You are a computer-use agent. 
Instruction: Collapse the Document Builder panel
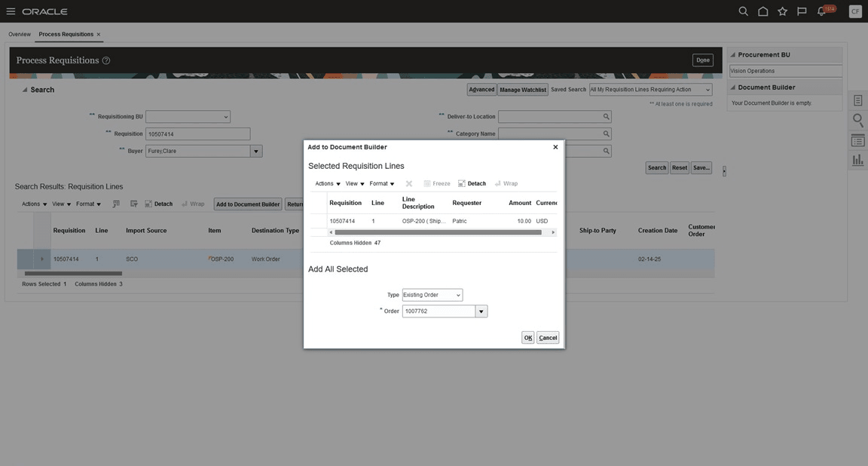(733, 87)
